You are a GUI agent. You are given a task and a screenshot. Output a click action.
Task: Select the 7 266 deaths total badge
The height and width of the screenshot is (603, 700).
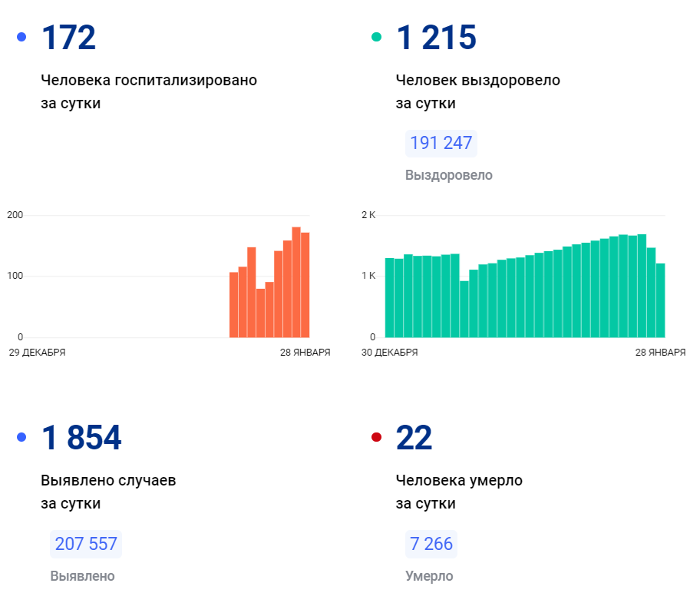point(431,545)
